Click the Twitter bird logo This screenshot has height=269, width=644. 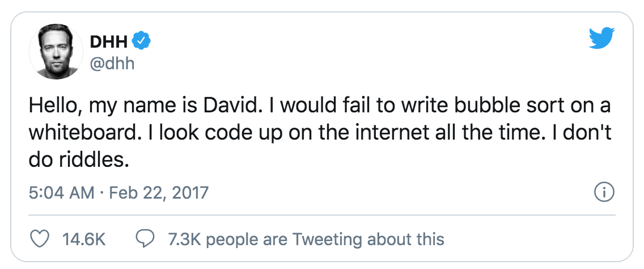tap(602, 39)
